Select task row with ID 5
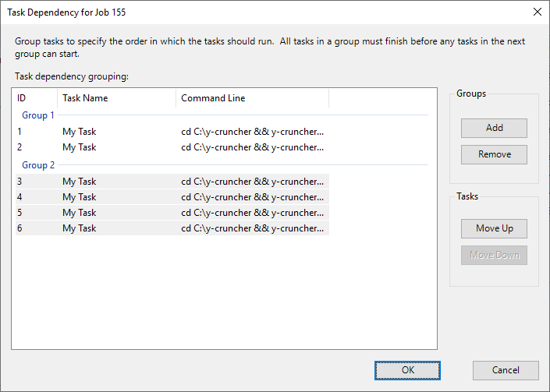550x392 pixels. pos(172,213)
